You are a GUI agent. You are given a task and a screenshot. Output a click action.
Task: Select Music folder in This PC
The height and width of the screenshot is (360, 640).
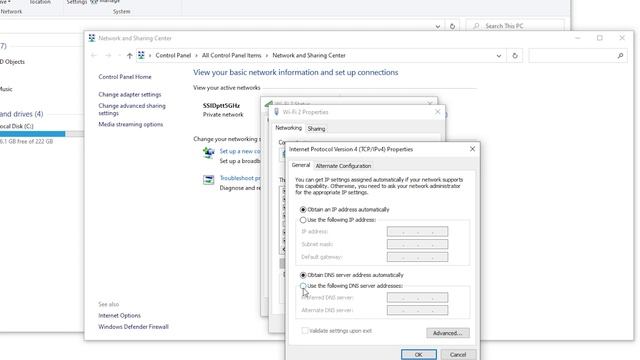(6, 89)
